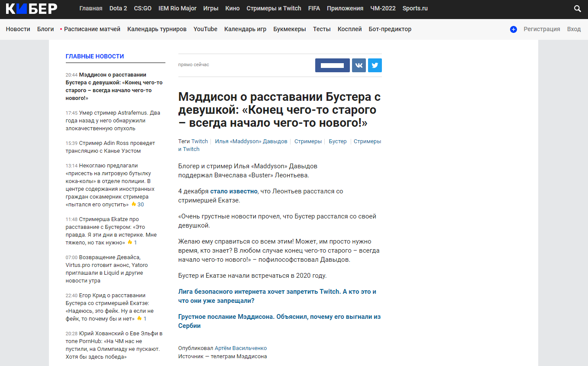Open the YouTube subnavigation item
Viewport: 588px width, 366px height.
coord(205,29)
